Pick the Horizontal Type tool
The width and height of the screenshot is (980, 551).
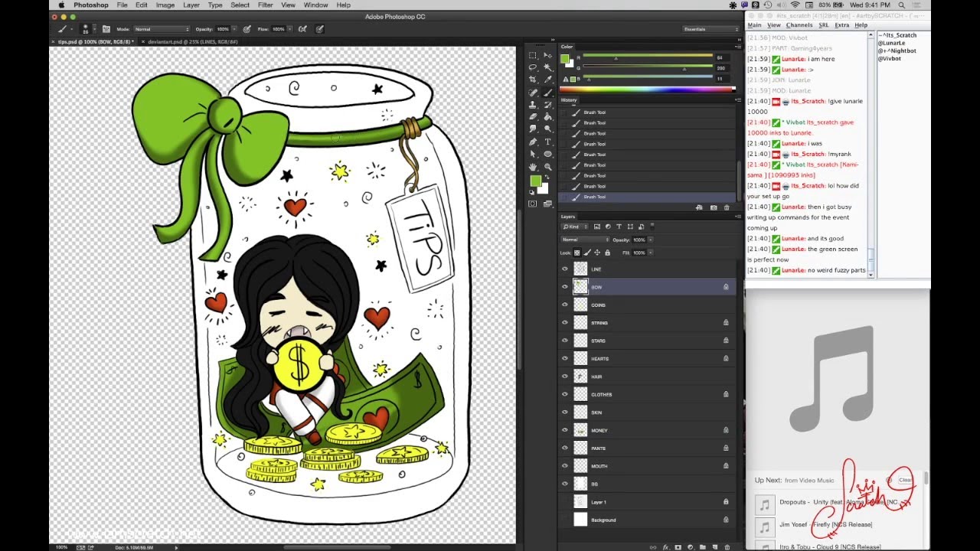pyautogui.click(x=548, y=141)
